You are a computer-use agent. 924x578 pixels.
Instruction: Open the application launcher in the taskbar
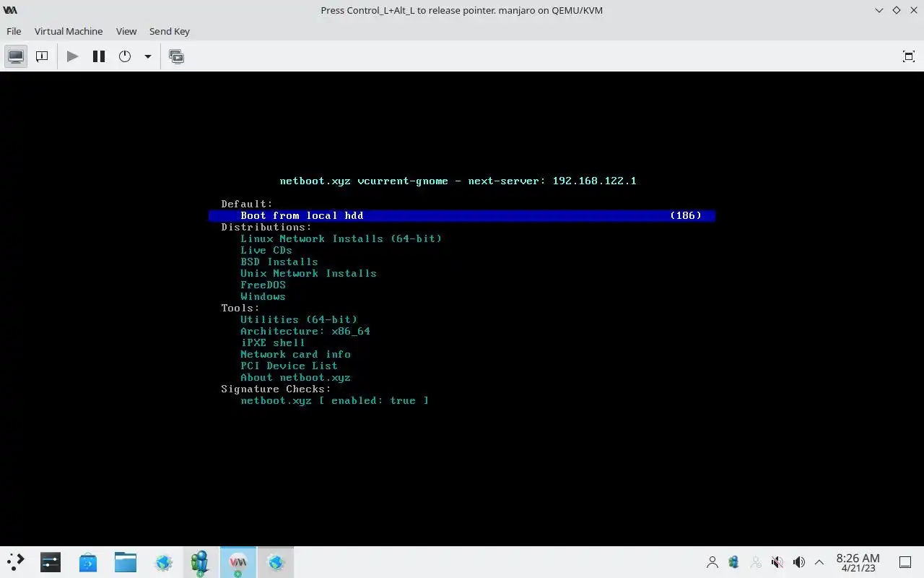pos(15,562)
